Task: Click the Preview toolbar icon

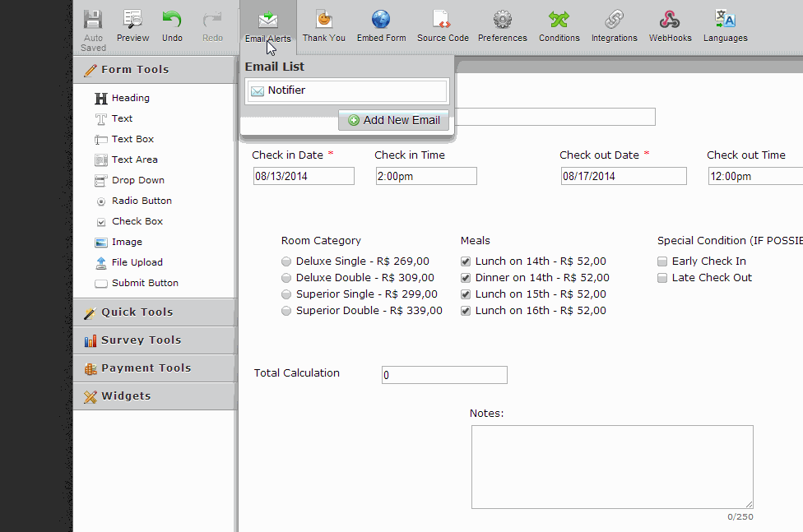Action: click(132, 25)
